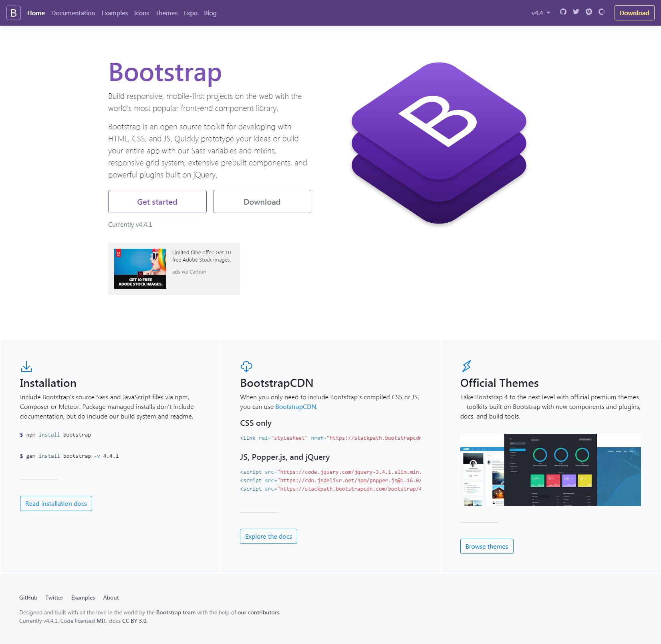
Task: Open the Slack icon in navbar
Action: 589,12
